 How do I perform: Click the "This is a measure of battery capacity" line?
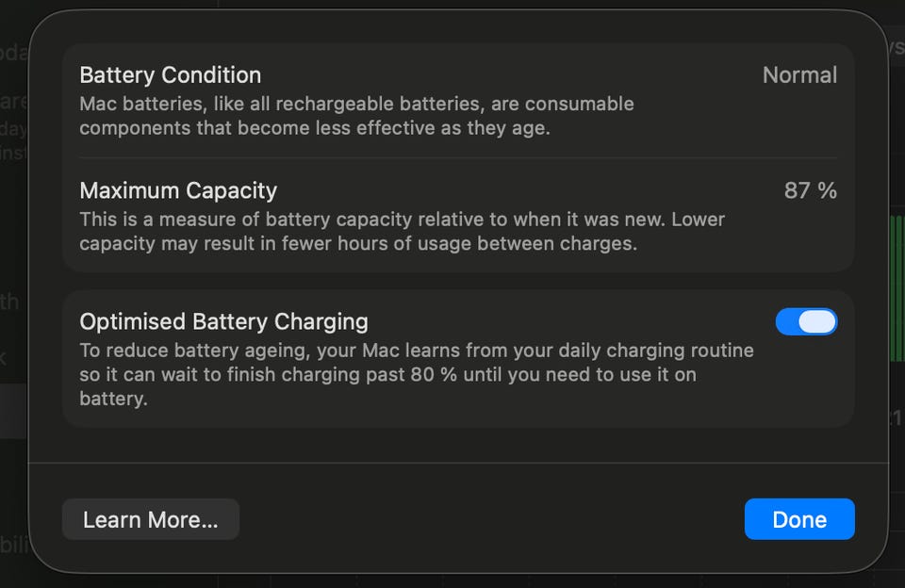[x=402, y=220]
